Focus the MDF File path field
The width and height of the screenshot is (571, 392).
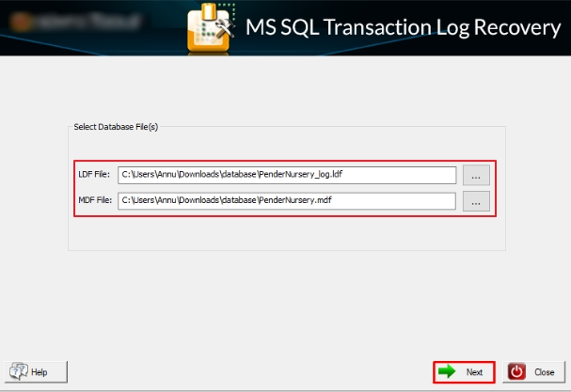(x=287, y=201)
